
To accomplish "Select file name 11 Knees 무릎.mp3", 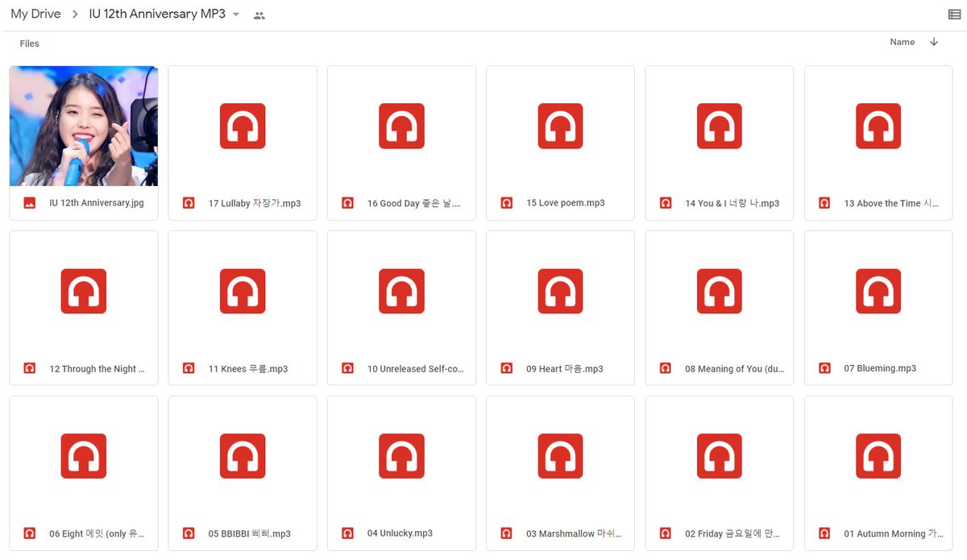I will [x=248, y=368].
